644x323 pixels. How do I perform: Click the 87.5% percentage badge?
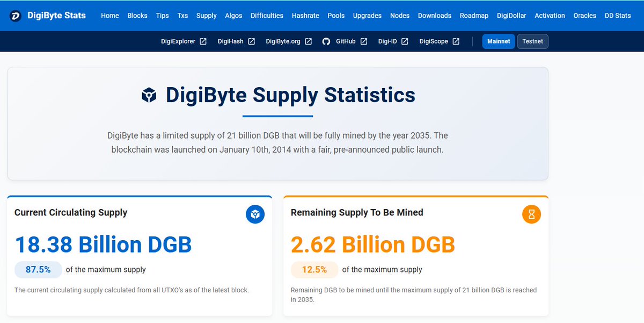(x=38, y=270)
